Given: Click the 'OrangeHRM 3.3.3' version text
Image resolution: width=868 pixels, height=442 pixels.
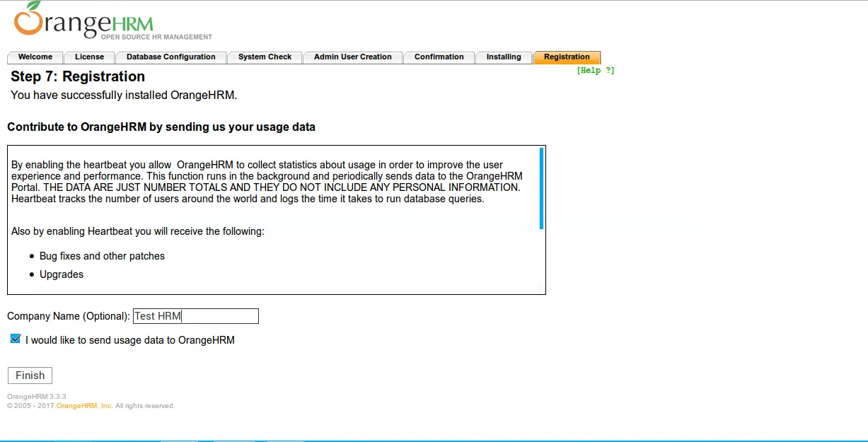Looking at the screenshot, I should pyautogui.click(x=37, y=397).
